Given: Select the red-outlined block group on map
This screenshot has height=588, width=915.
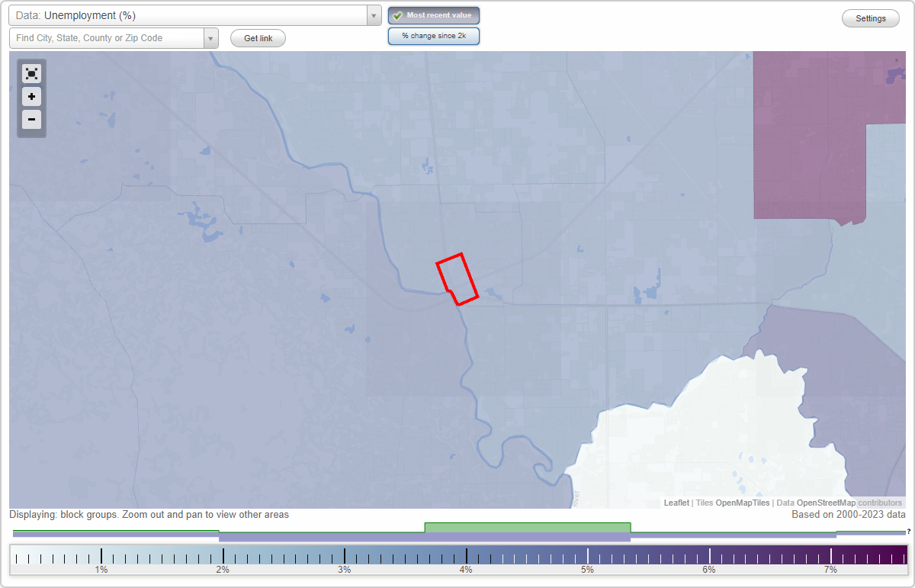Looking at the screenshot, I should (457, 278).
